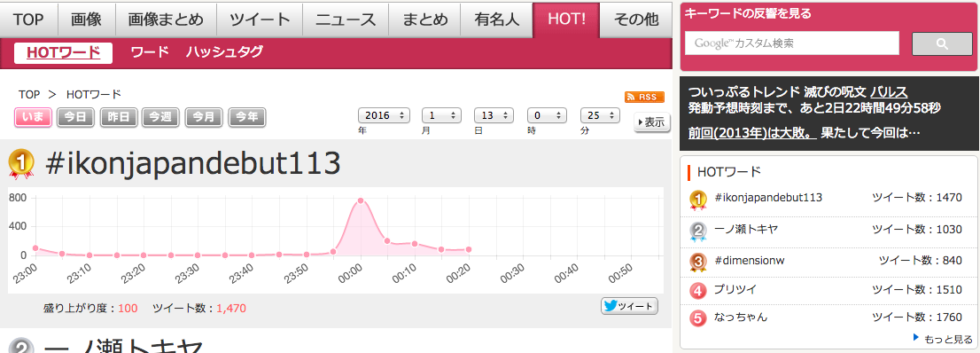The image size is (980, 353).
Task: Click rank 3 bronze medal in sidebar
Action: pyautogui.click(x=698, y=263)
